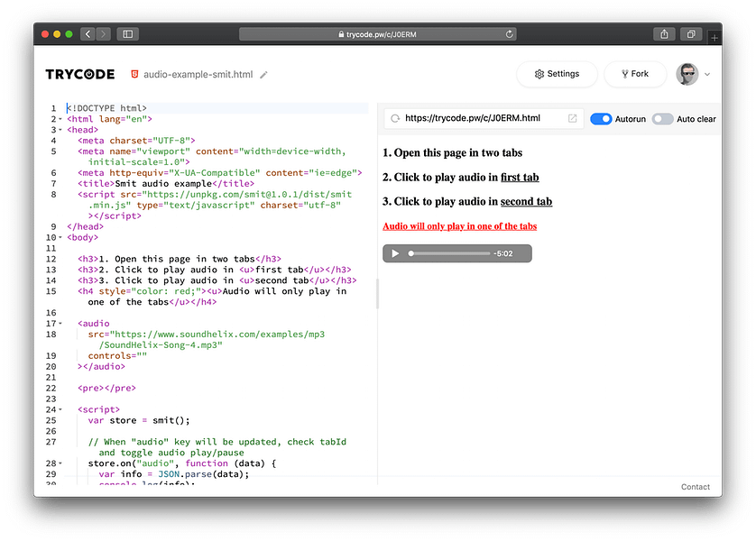Click the title tag 'Smit audio example'
The width and height of the screenshot is (756, 541).
(165, 184)
